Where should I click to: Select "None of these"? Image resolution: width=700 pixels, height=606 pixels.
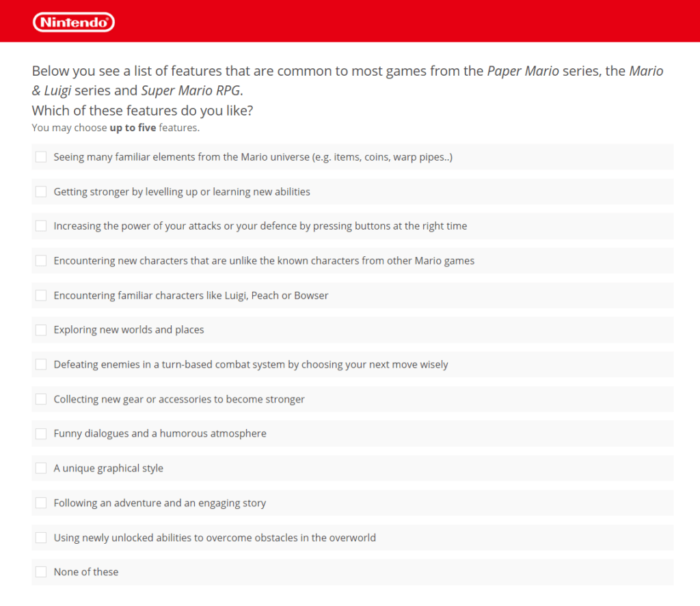point(40,572)
